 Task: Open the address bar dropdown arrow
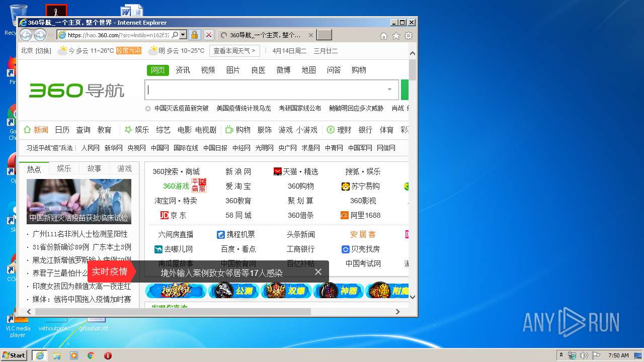tap(183, 35)
